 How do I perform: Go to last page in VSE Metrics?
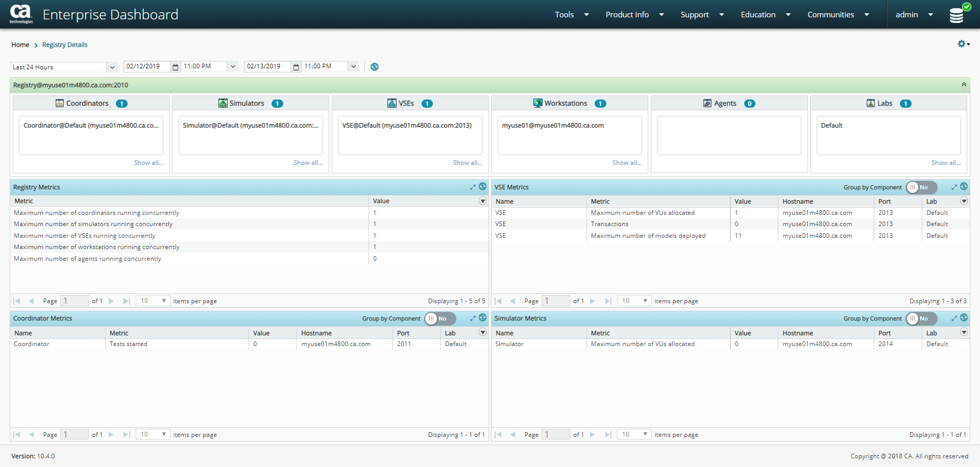point(608,301)
